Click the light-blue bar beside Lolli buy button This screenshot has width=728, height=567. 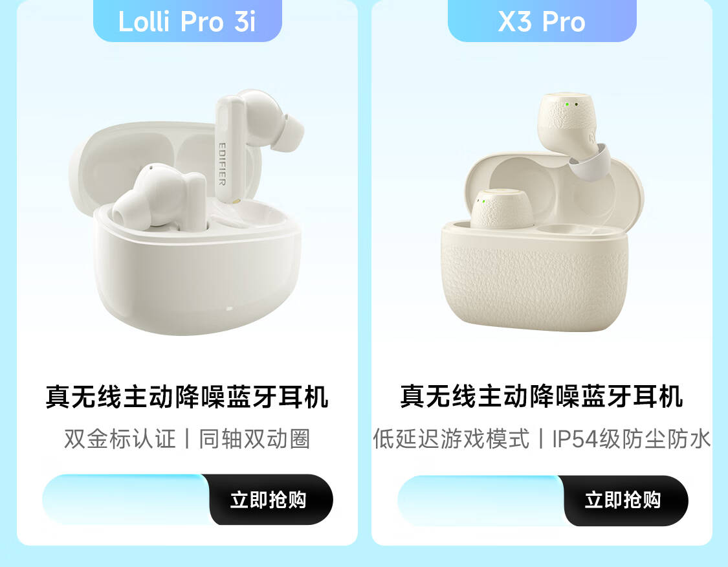tap(126, 500)
